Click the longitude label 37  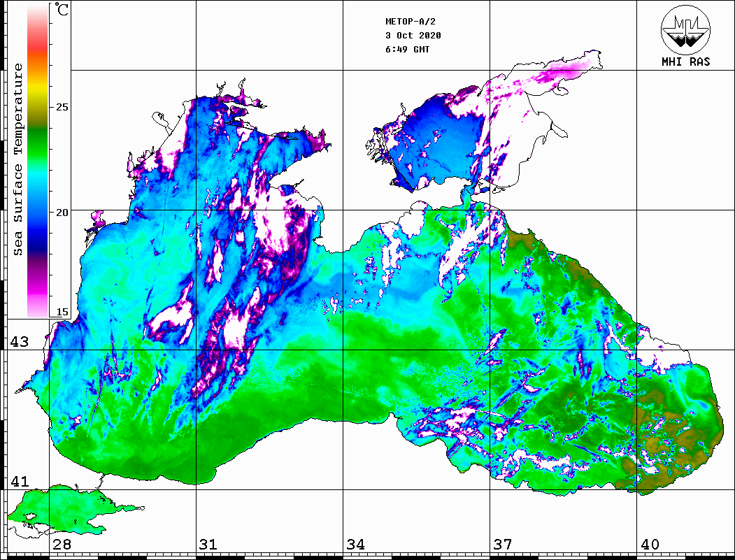click(503, 545)
